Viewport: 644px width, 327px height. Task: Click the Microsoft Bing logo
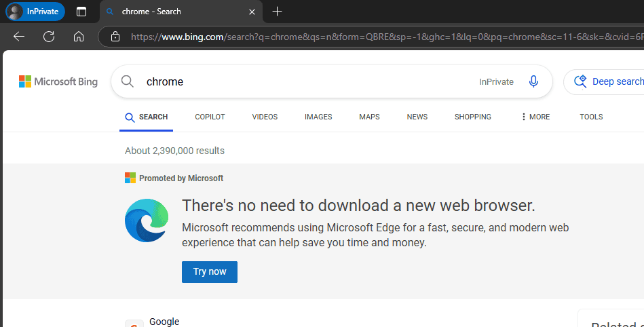pyautogui.click(x=58, y=81)
